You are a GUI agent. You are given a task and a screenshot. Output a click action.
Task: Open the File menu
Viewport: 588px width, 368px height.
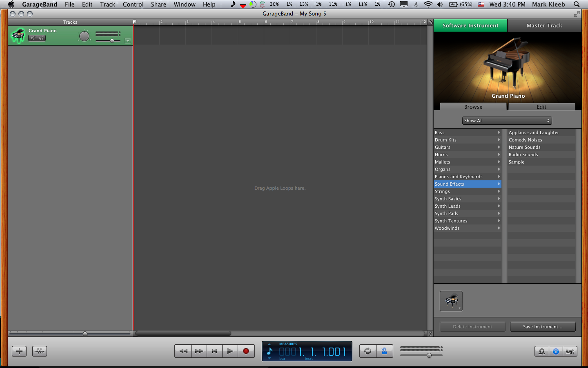(69, 4)
